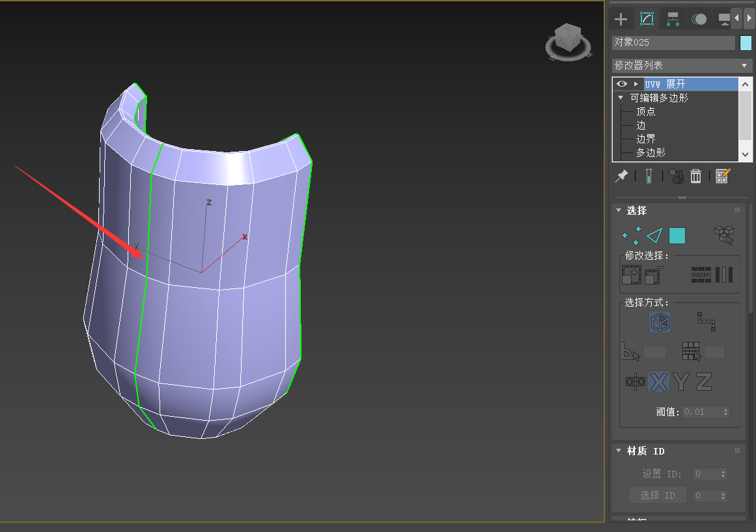Select the 多边形 sub-object level
This screenshot has height=532, width=756.
(x=651, y=152)
